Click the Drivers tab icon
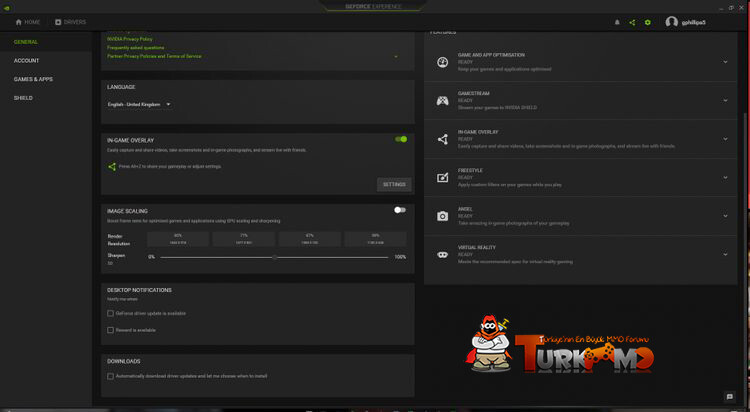 click(58, 22)
